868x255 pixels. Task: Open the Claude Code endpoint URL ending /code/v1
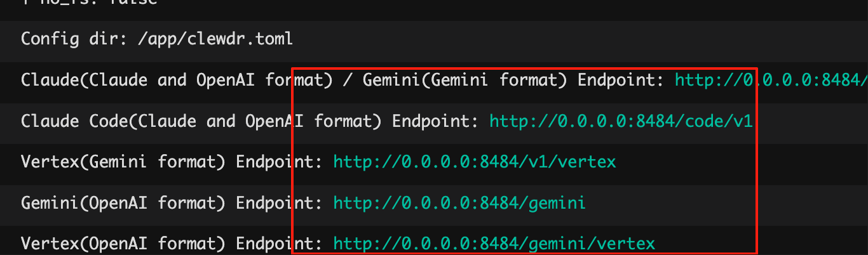[621, 121]
